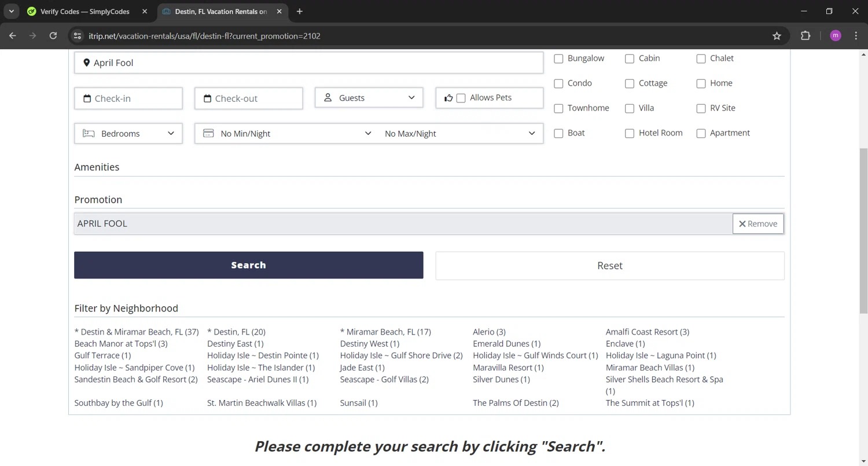Expand the Bedrooms dropdown
868x466 pixels.
pyautogui.click(x=128, y=133)
